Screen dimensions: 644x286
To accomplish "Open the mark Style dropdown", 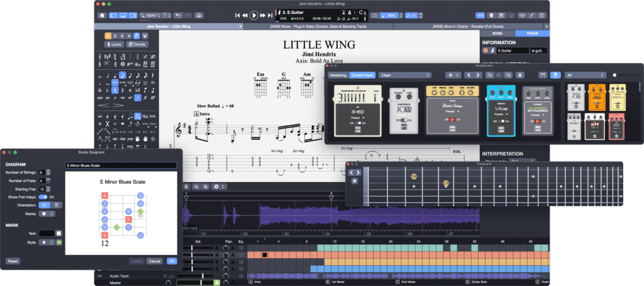I will pos(47,243).
